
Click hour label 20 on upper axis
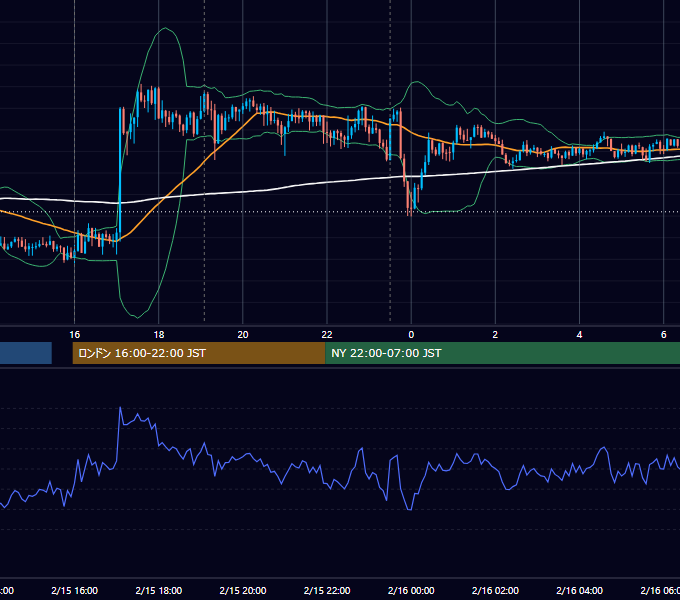[243, 334]
